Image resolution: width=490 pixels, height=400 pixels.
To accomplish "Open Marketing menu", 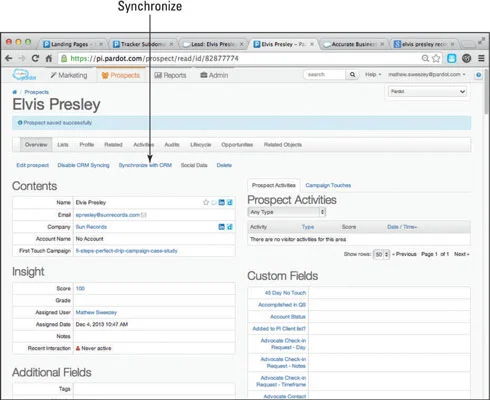I will tap(69, 75).
